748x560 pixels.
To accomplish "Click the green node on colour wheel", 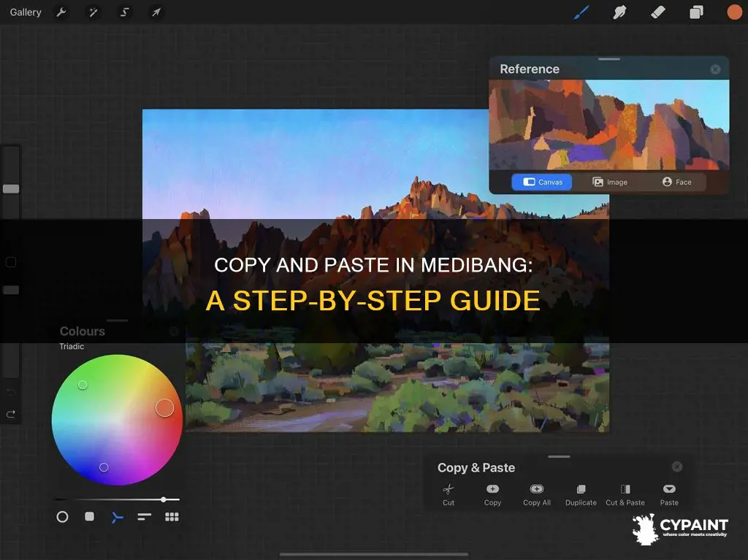I will [x=83, y=385].
